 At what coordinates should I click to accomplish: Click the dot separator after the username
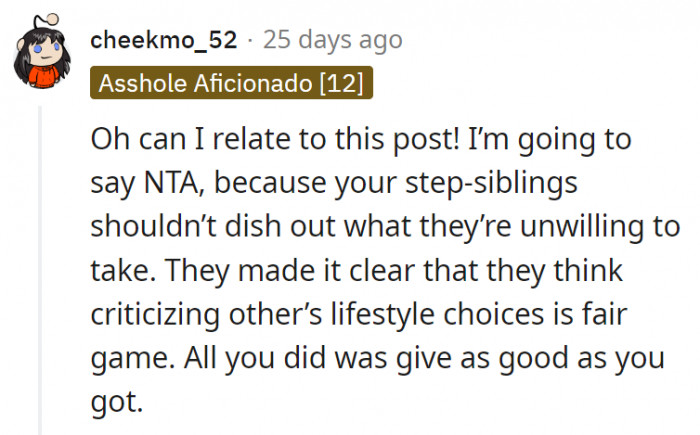click(250, 40)
